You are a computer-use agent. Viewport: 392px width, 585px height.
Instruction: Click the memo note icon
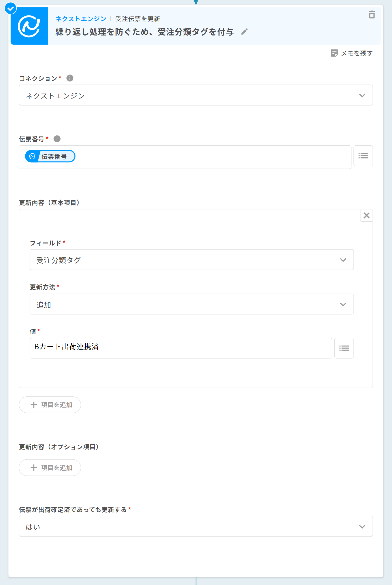pyautogui.click(x=334, y=53)
